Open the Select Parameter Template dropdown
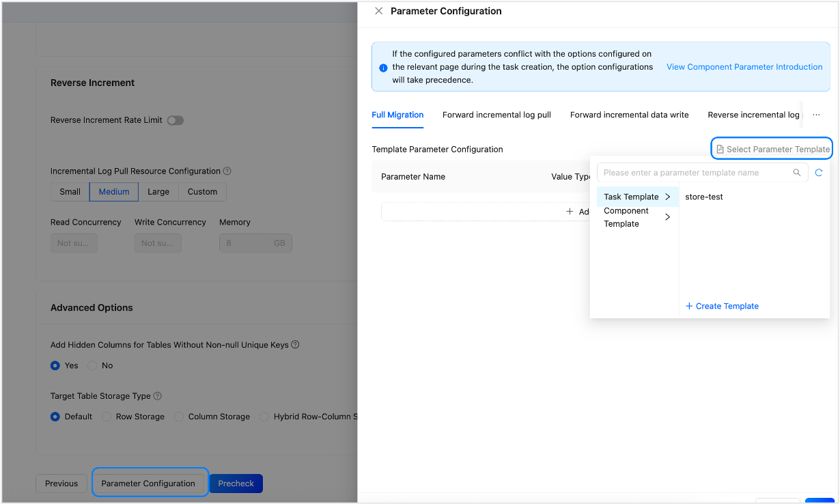This screenshot has height=504, width=840. click(x=772, y=149)
